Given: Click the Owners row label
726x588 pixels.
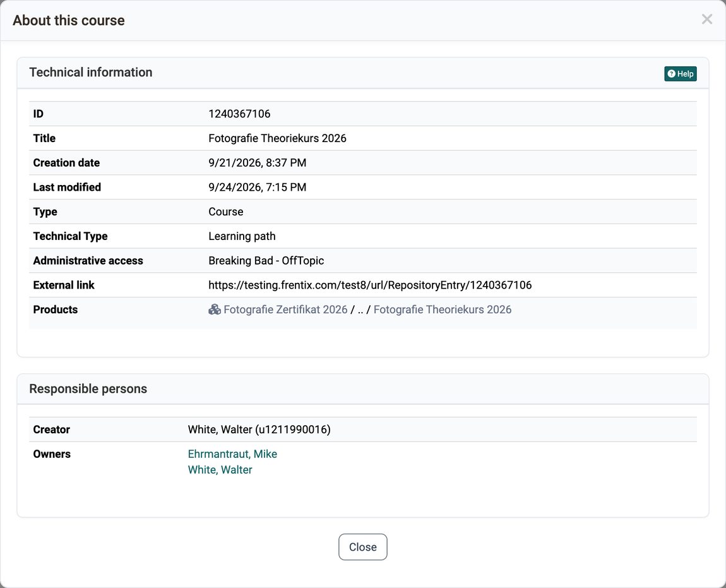Looking at the screenshot, I should (51, 454).
